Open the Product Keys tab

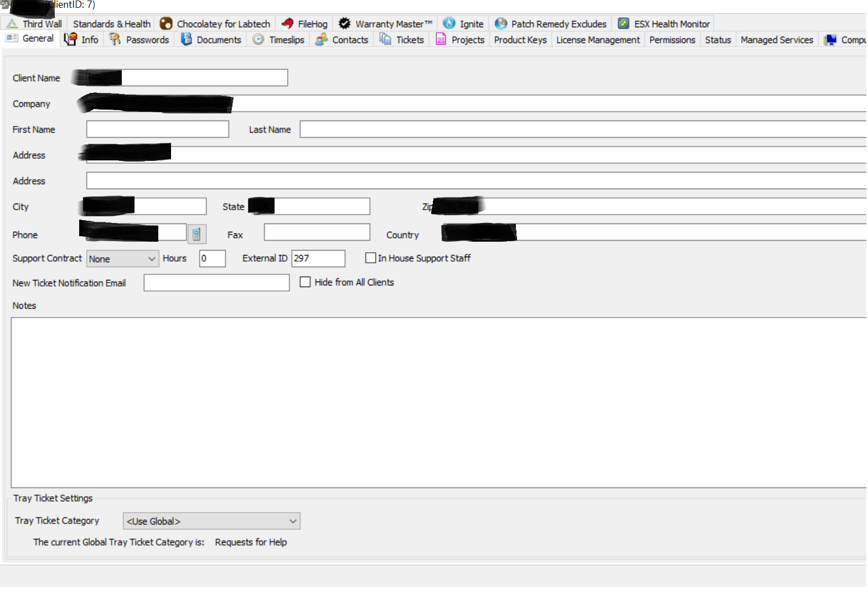(x=520, y=40)
